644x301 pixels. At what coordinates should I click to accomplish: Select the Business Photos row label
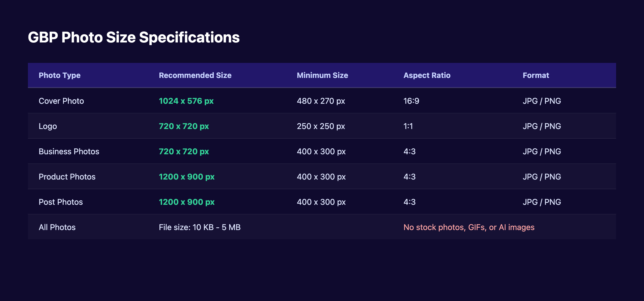pos(69,151)
